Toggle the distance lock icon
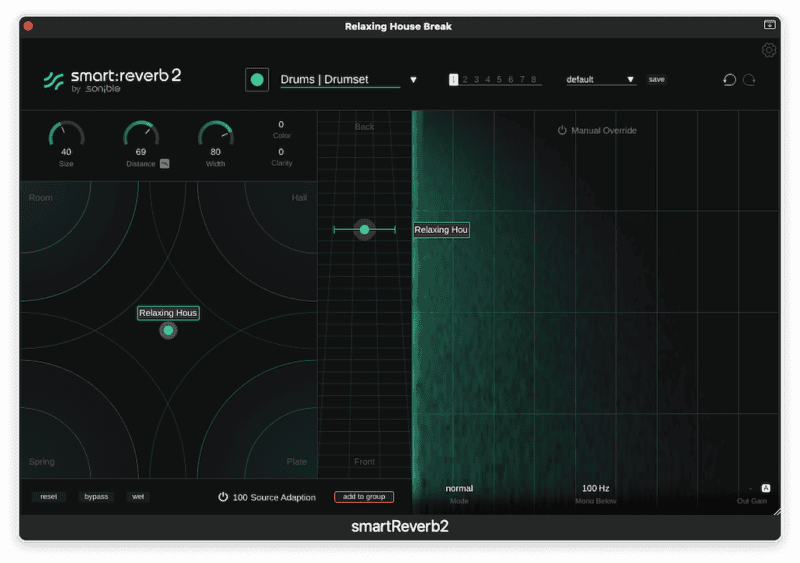Image resolution: width=800 pixels, height=563 pixels. [164, 164]
